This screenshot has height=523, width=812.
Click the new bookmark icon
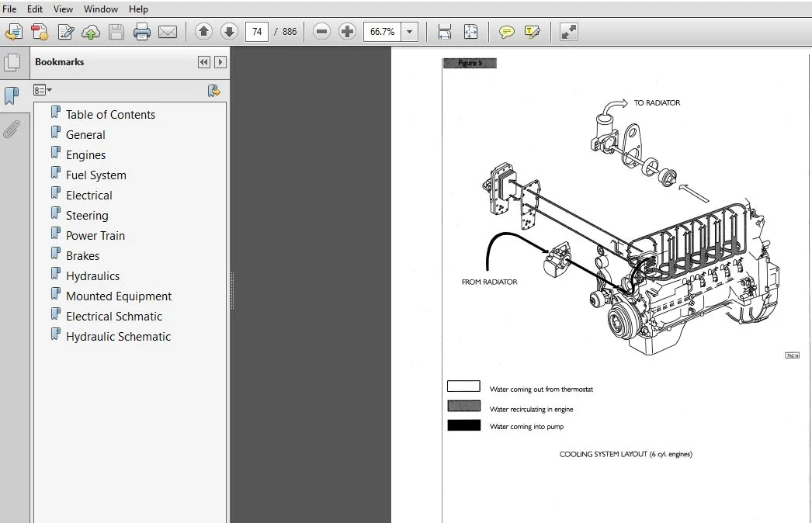coord(214,91)
